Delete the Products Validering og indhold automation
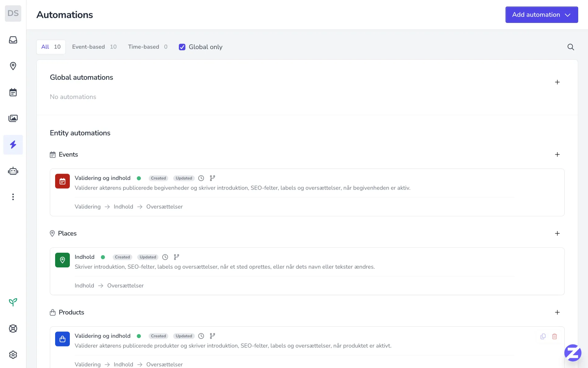Image resolution: width=588 pixels, height=368 pixels. pos(554,336)
